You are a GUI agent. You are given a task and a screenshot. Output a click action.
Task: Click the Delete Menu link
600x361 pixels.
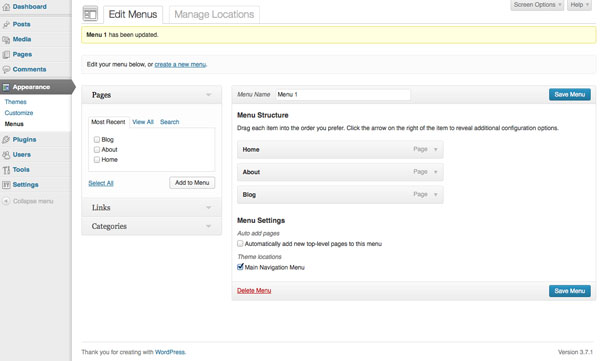click(x=254, y=291)
